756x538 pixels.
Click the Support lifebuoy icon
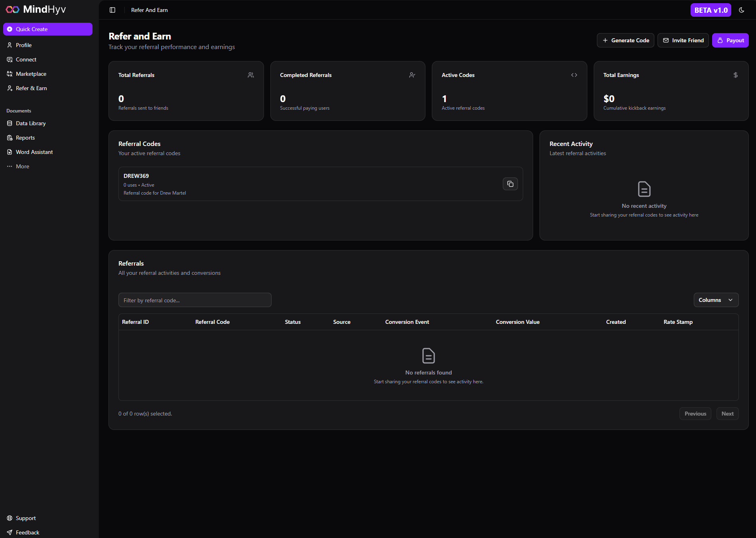pos(10,518)
